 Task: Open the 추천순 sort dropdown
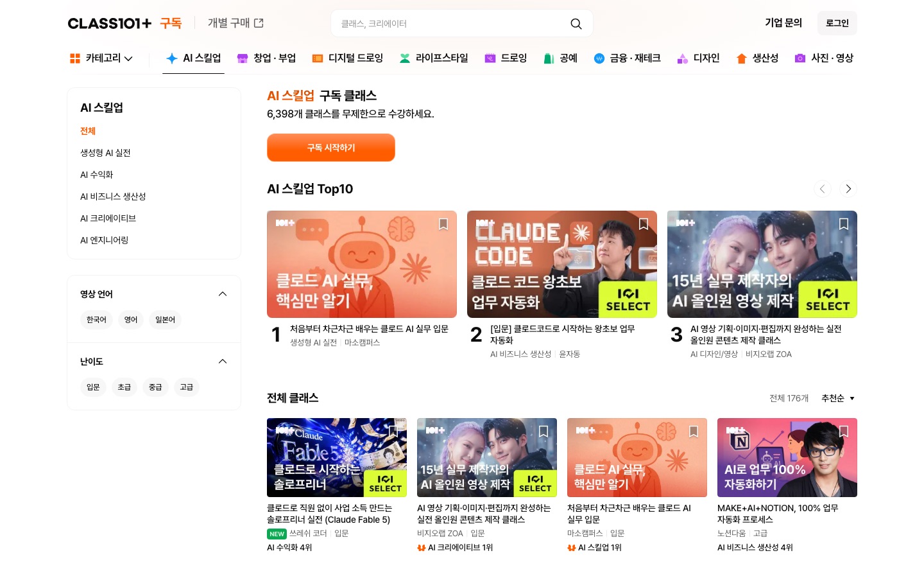point(838,398)
